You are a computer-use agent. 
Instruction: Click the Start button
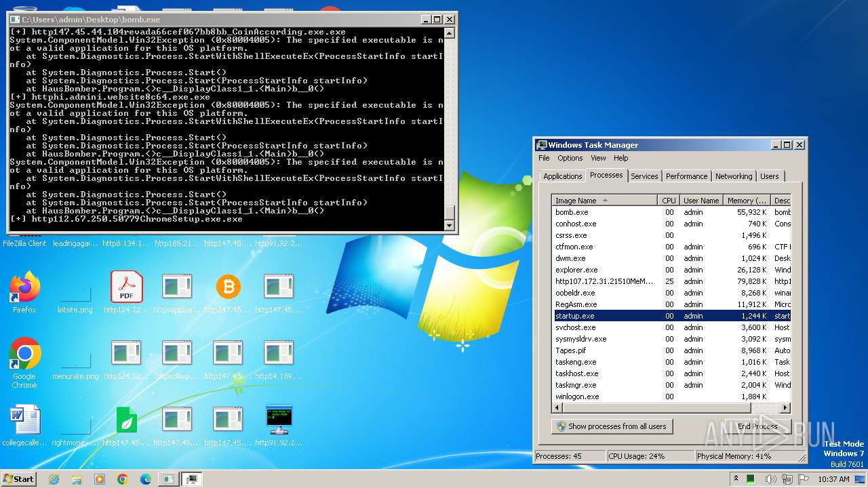pos(18,479)
